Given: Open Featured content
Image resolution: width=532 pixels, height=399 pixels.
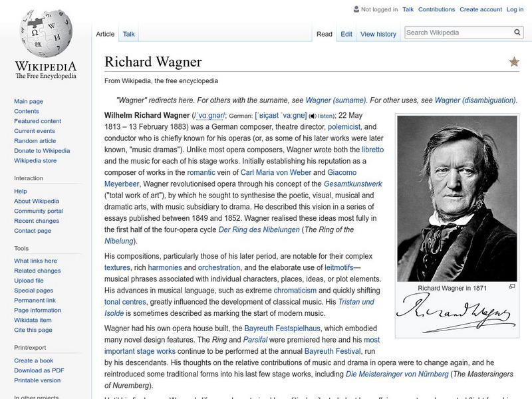Looking at the screenshot, I should 38,121.
